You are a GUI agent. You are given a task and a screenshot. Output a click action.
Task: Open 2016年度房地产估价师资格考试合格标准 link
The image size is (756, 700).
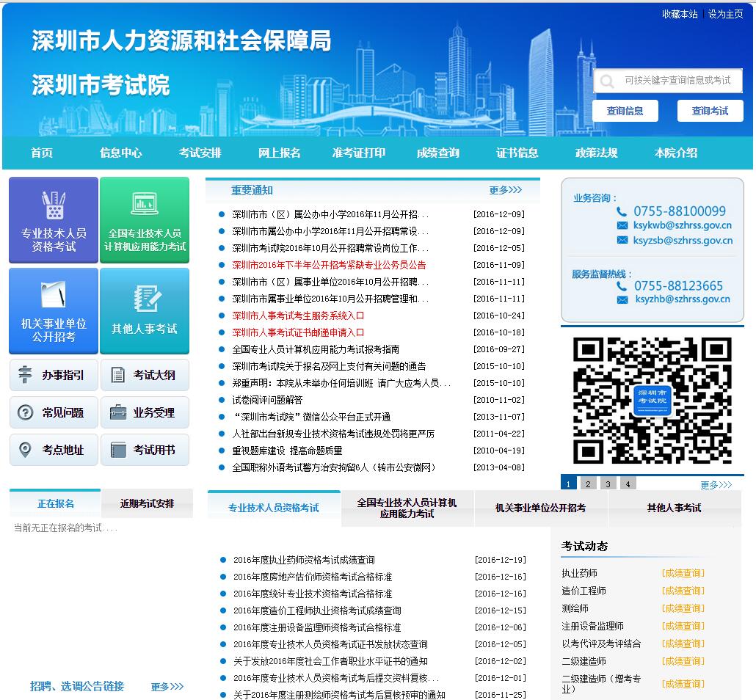pyautogui.click(x=313, y=577)
